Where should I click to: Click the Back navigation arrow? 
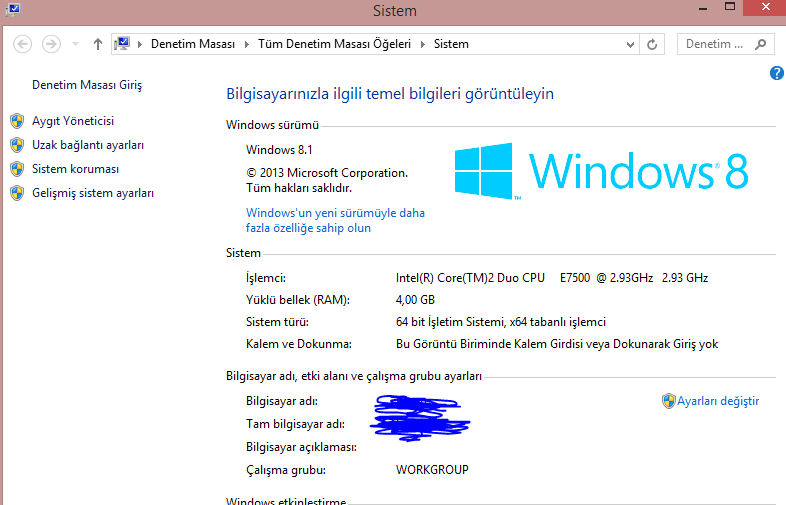(23, 44)
